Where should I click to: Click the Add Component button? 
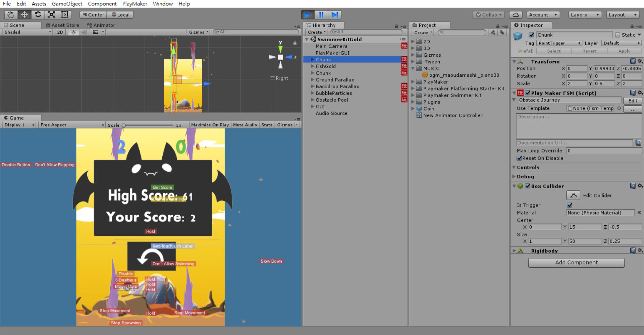[x=576, y=263]
